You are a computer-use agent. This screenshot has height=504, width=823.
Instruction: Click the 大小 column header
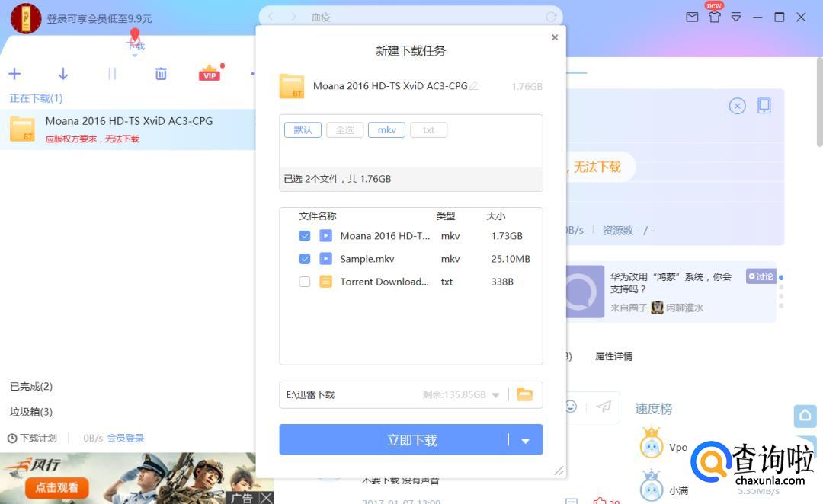click(496, 216)
